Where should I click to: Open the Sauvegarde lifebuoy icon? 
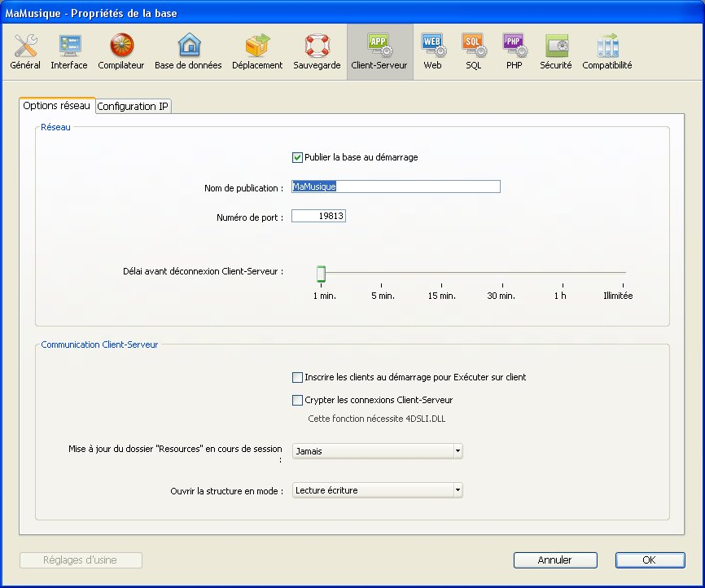(317, 51)
